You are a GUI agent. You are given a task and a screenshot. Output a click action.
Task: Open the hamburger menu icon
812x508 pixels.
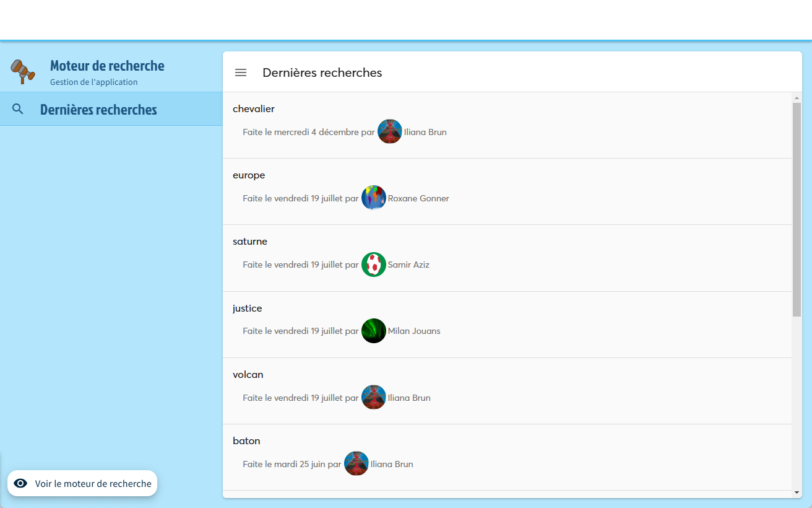pyautogui.click(x=241, y=72)
